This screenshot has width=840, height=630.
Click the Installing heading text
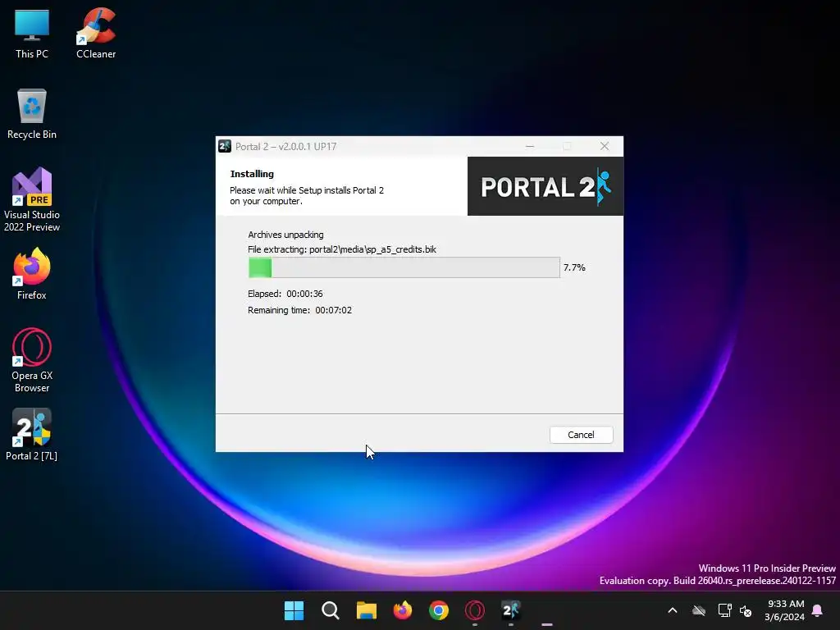coord(252,174)
